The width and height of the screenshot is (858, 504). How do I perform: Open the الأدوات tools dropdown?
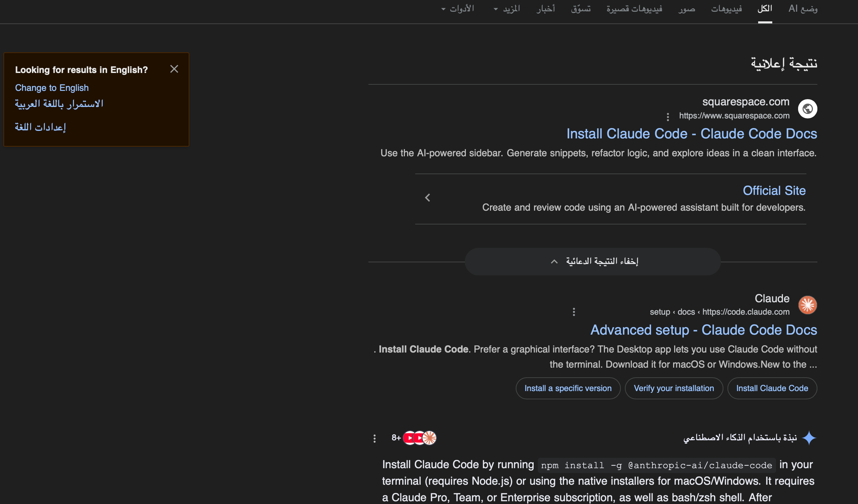click(x=458, y=9)
